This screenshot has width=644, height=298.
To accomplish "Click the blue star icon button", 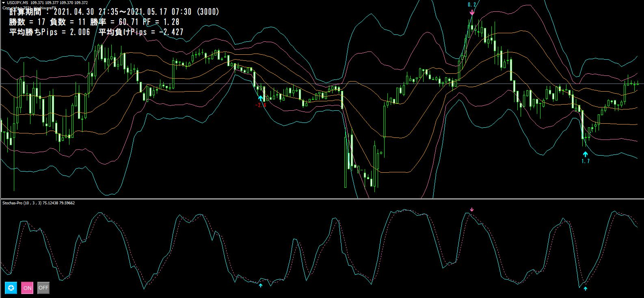I will tap(11, 288).
